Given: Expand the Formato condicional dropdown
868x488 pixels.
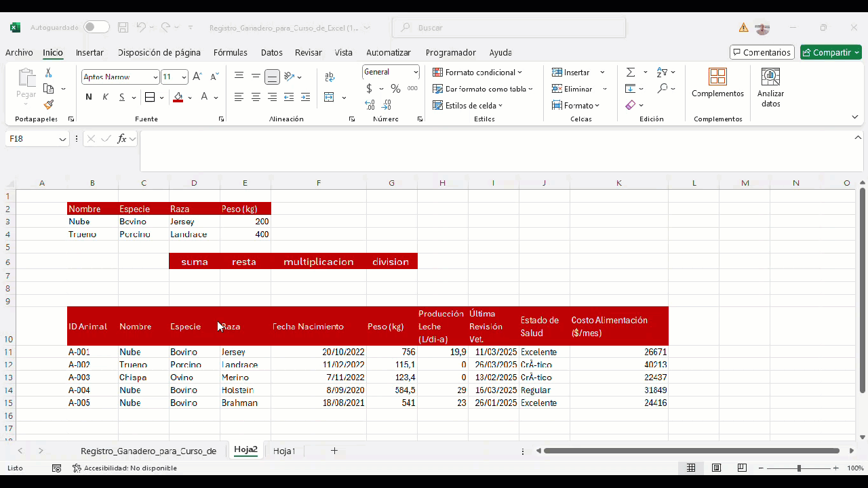Looking at the screenshot, I should 520,73.
